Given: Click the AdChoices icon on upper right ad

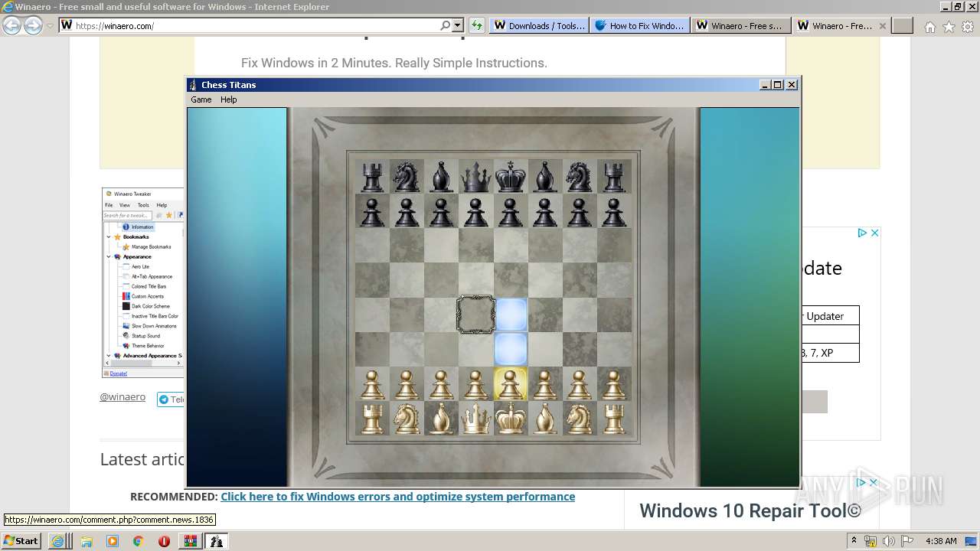Looking at the screenshot, I should (862, 233).
